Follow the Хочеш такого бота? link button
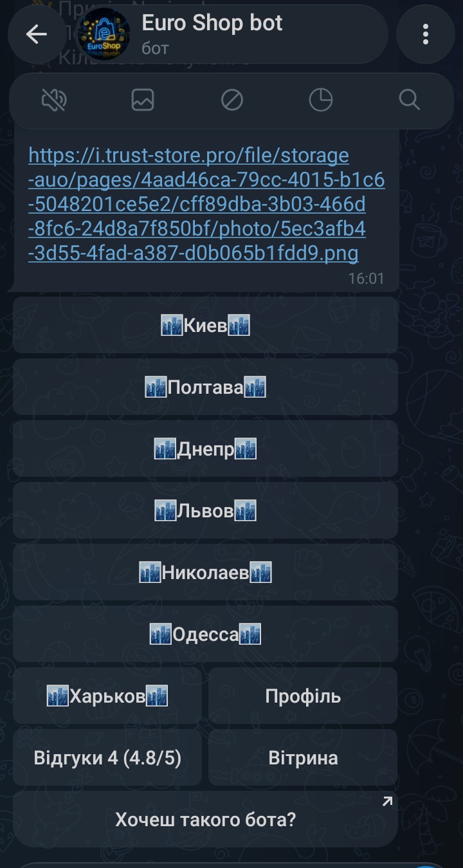The width and height of the screenshot is (463, 868). pyautogui.click(x=205, y=820)
